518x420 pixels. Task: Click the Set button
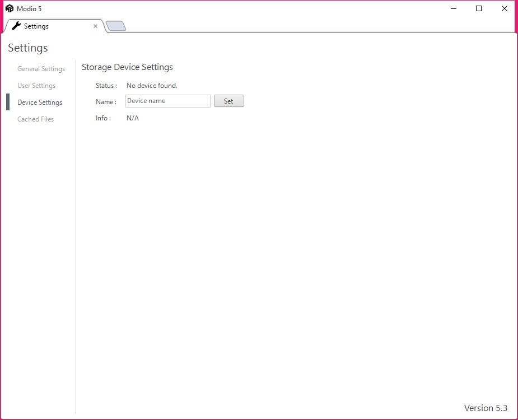[229, 101]
